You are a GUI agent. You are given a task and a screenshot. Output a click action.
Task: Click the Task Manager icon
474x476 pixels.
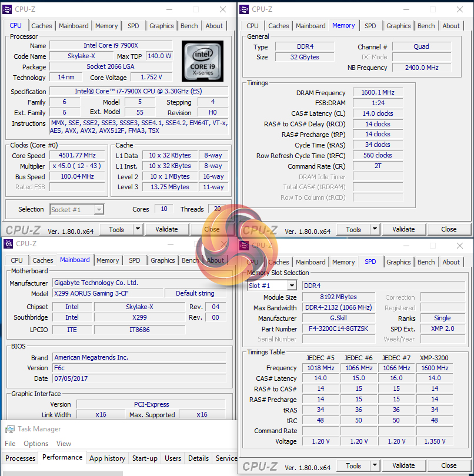point(10,429)
